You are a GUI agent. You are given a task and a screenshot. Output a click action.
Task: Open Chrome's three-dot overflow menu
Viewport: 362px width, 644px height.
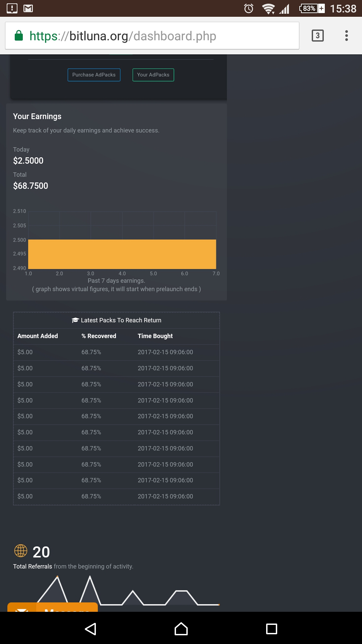(346, 36)
